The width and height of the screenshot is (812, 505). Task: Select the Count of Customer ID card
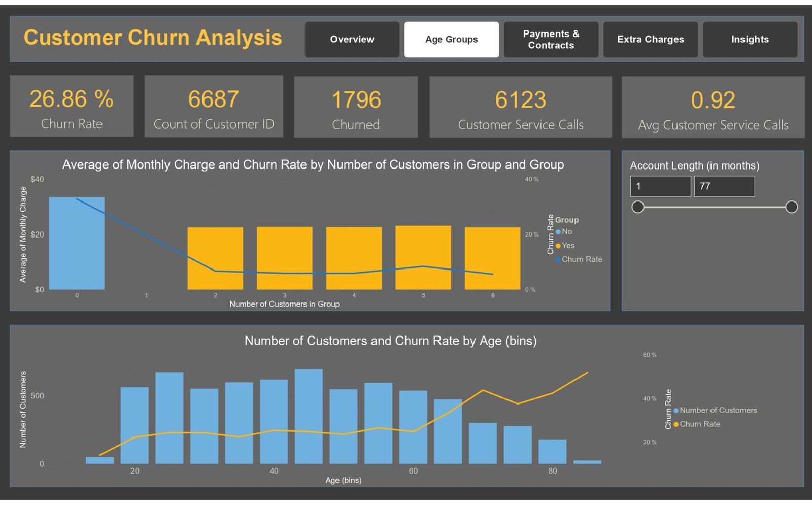214,107
